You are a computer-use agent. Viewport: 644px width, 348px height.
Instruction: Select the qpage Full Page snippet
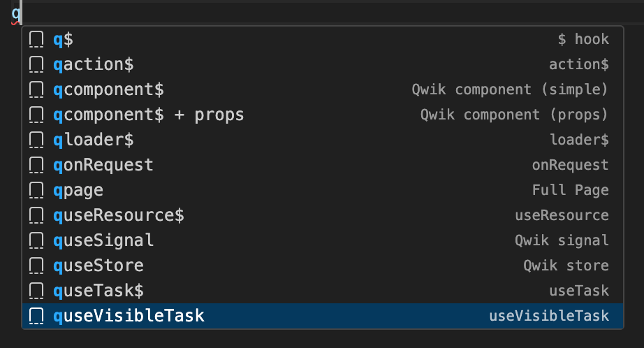(78, 190)
